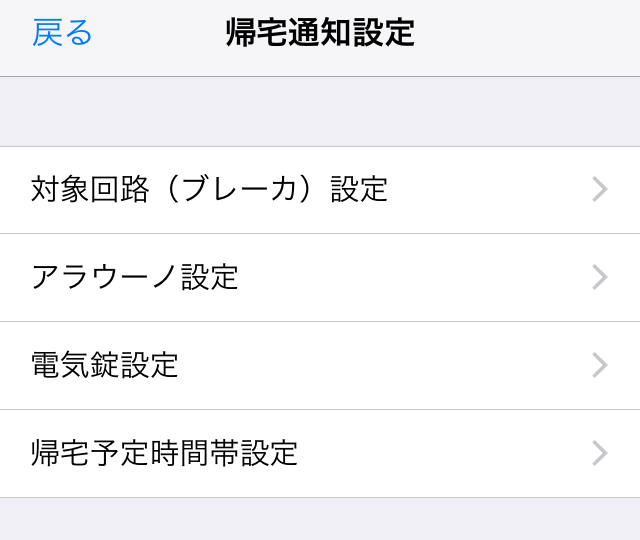Click empty navigation bar area right of title

tap(530, 35)
